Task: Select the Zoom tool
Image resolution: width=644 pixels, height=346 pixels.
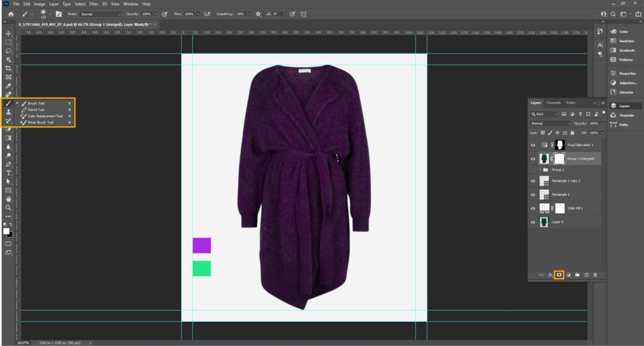Action: 8,207
